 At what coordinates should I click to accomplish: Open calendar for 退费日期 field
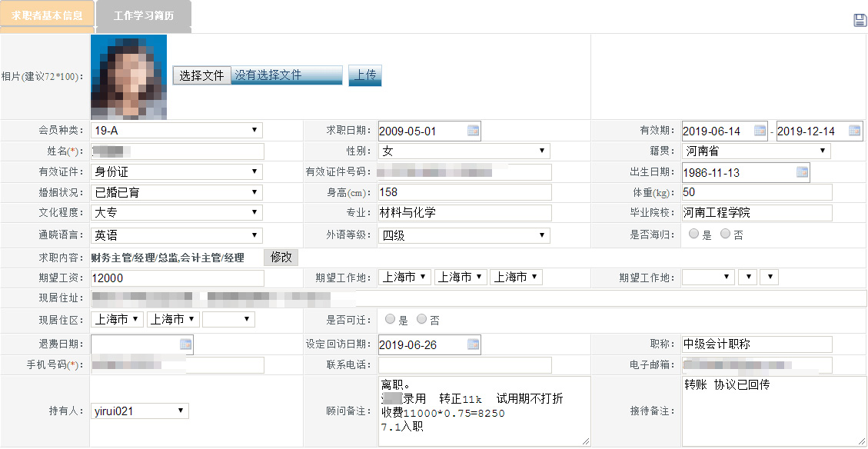coord(185,344)
